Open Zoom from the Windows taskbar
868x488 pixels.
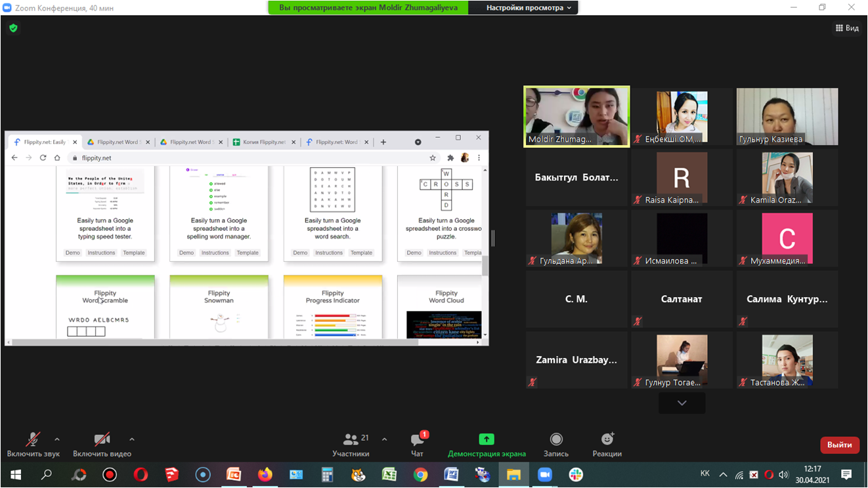[545, 475]
